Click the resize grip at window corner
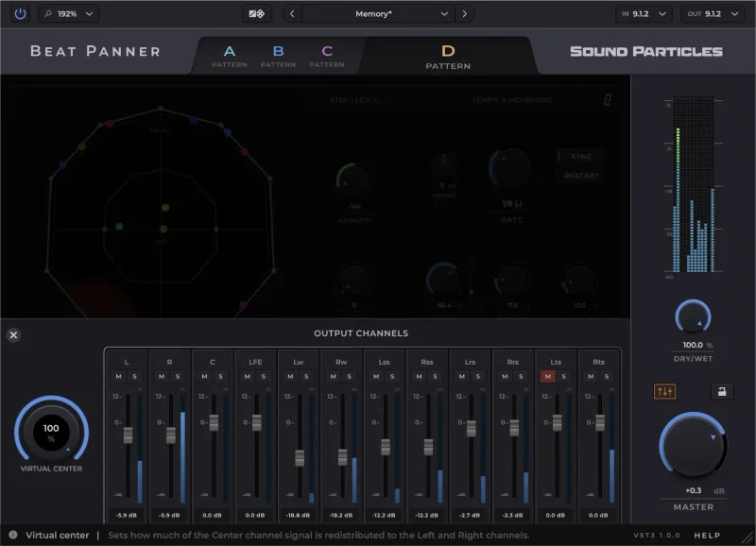The width and height of the screenshot is (756, 546). [747, 537]
